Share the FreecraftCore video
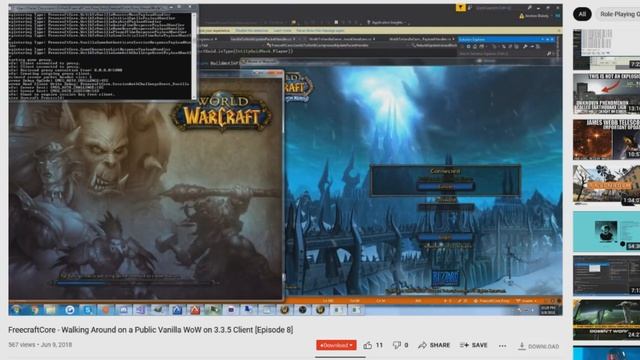 (434, 345)
